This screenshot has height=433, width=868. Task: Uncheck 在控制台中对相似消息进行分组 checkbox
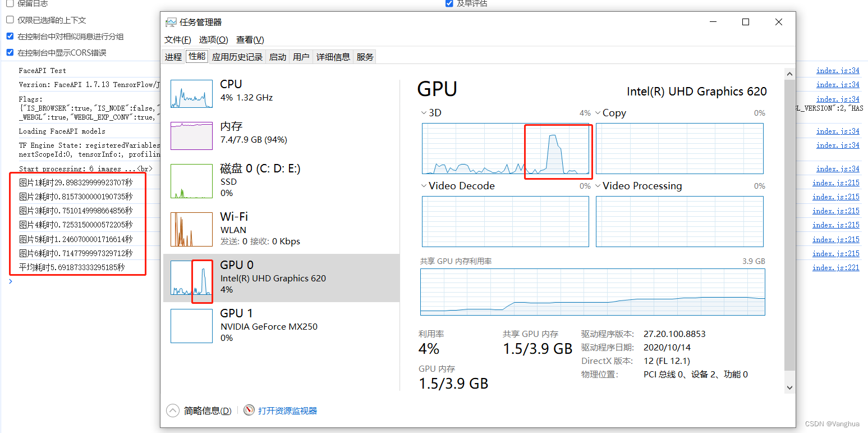coord(10,36)
